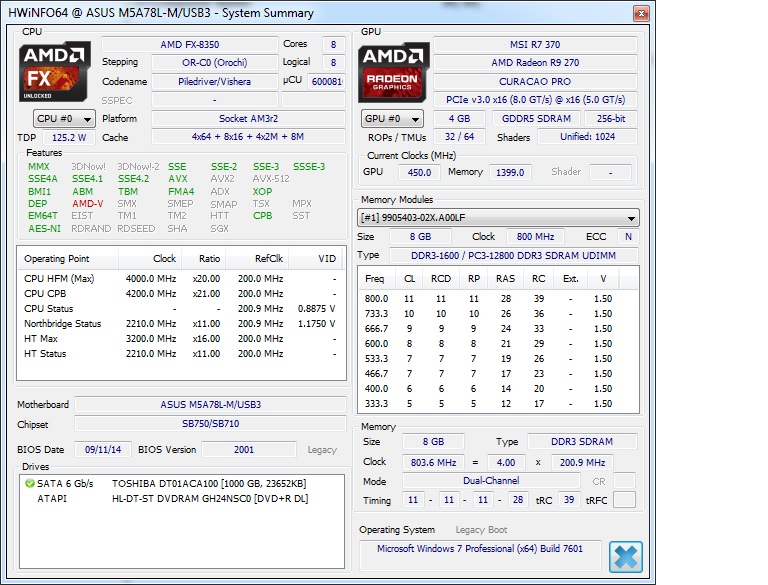
Task: Click the OR-C0 (Orochi) stepping field
Action: pyautogui.click(x=215, y=63)
